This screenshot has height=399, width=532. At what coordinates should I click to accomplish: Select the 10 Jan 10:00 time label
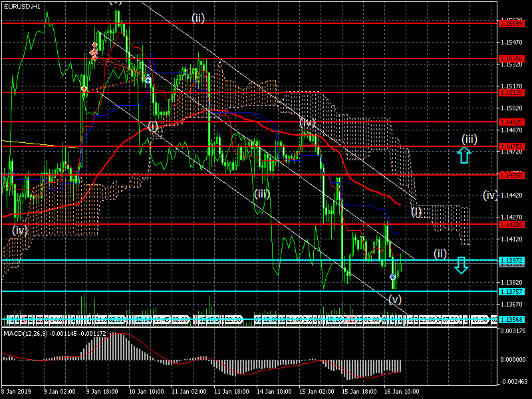point(146,391)
